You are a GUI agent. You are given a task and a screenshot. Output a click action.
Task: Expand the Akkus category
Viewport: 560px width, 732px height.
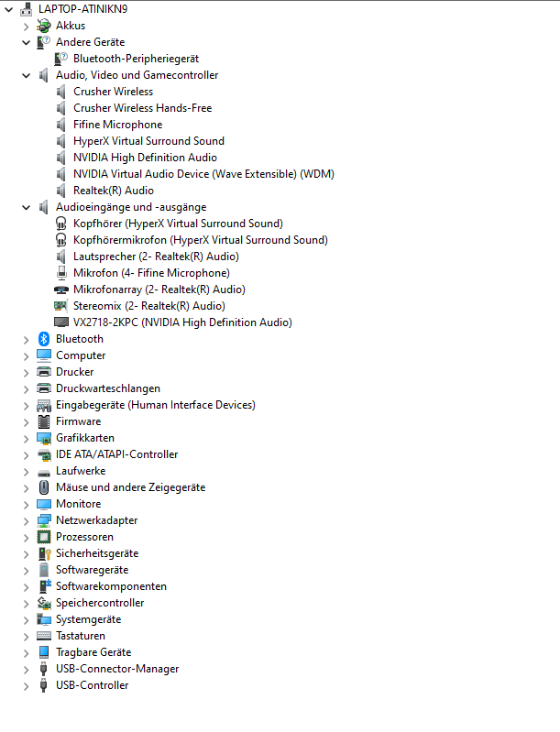click(x=27, y=27)
